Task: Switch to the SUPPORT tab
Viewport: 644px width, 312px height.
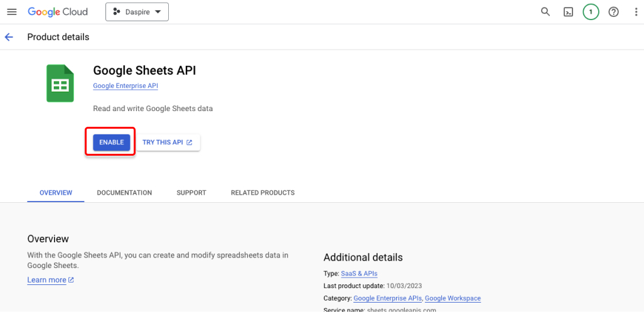Action: (191, 193)
